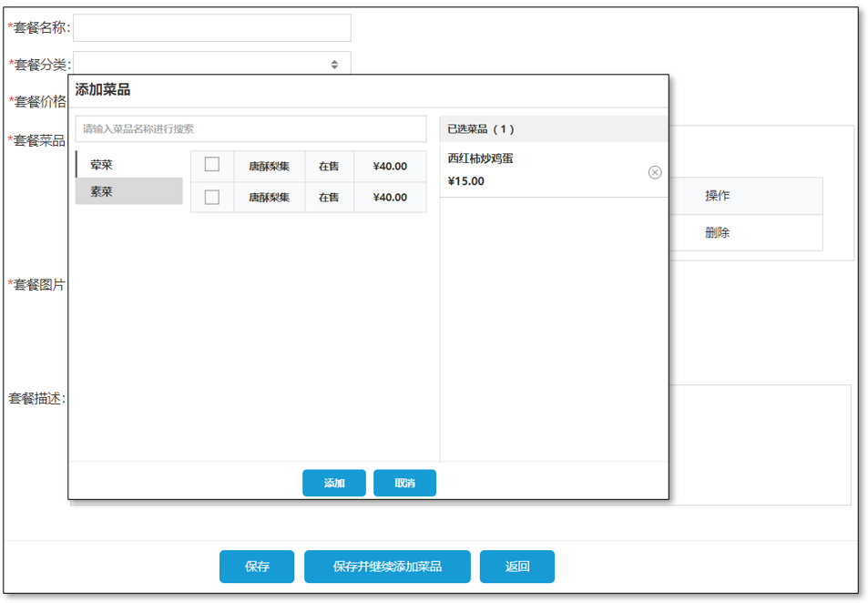Tick the checkbox in the second dish row

[x=212, y=197]
